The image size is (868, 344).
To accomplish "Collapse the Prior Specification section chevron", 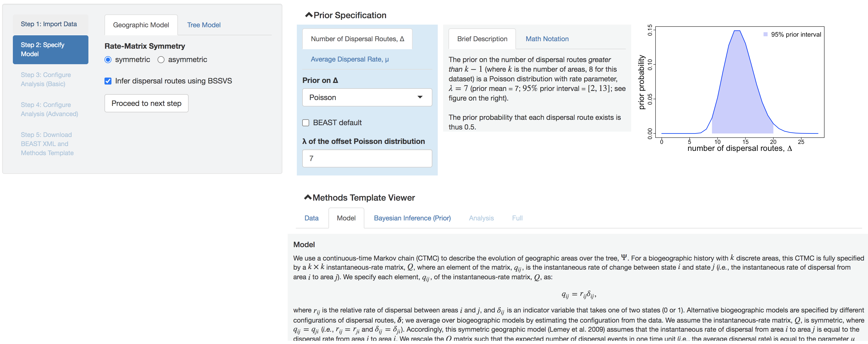I will click(309, 15).
